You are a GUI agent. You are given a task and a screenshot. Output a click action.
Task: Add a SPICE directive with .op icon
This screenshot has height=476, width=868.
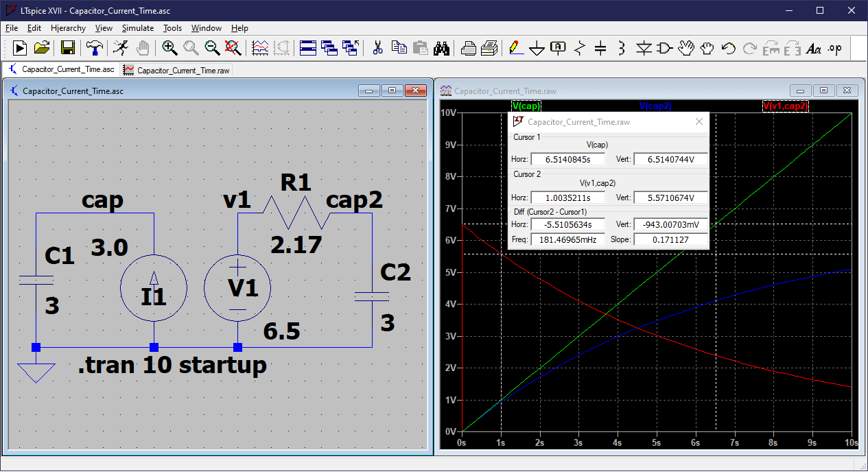click(834, 48)
